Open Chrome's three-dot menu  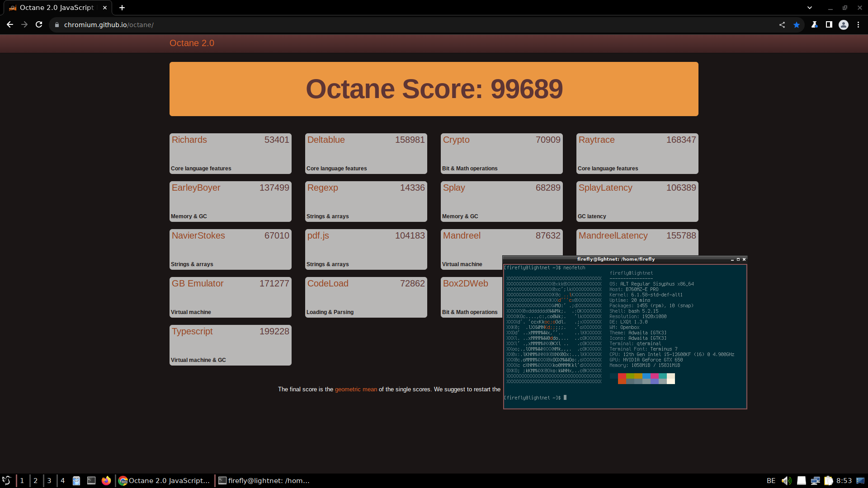pyautogui.click(x=858, y=25)
